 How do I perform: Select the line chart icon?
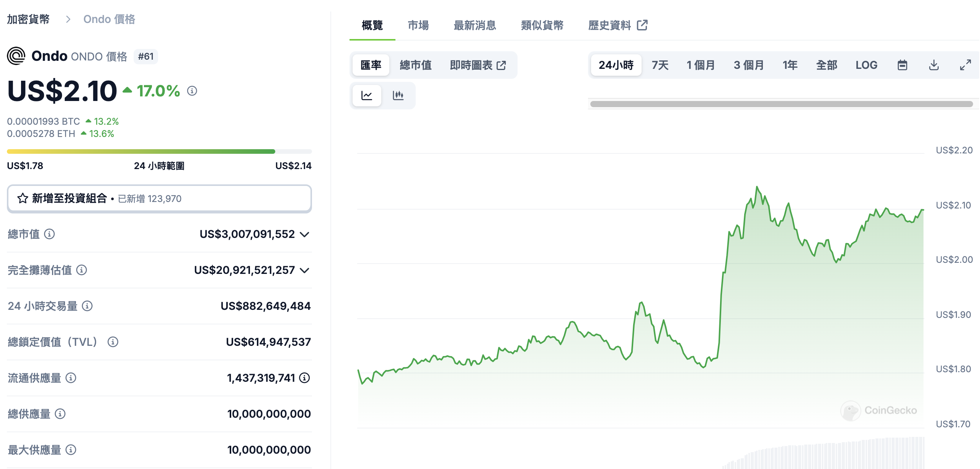pyautogui.click(x=367, y=95)
